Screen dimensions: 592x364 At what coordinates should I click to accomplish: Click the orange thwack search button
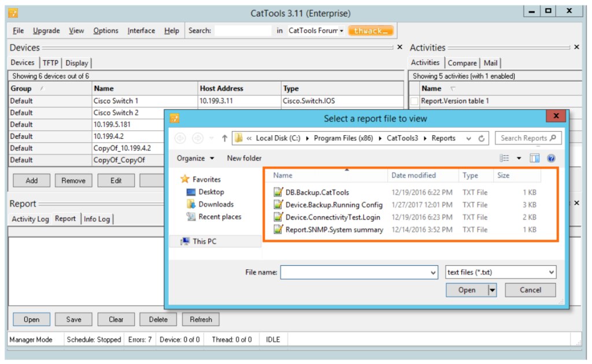[370, 31]
